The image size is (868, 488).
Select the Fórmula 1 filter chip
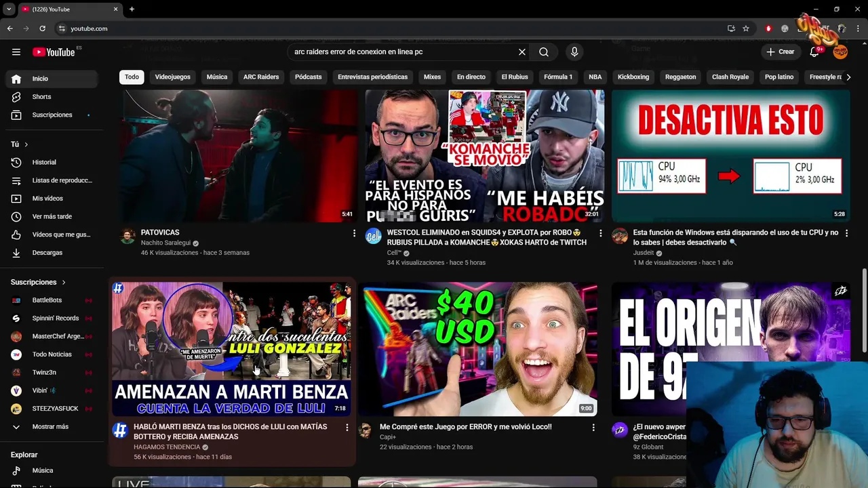[x=558, y=77]
